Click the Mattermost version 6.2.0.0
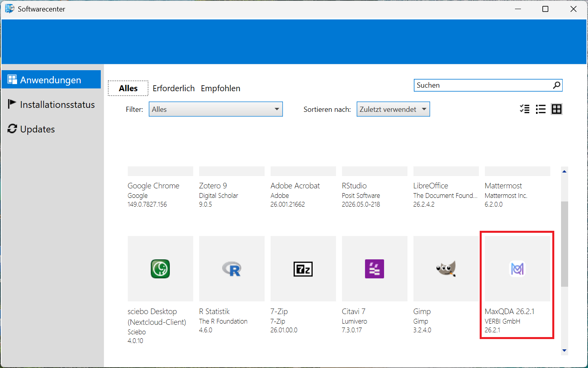Screen dimensions: 588x368 pyautogui.click(x=494, y=204)
